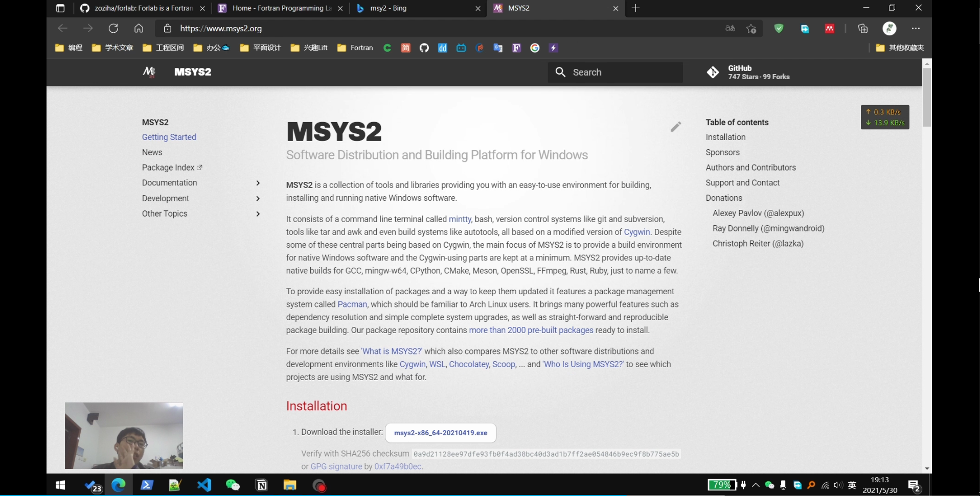Open Package Index external link
The width and height of the screenshot is (980, 496).
pyautogui.click(x=172, y=168)
